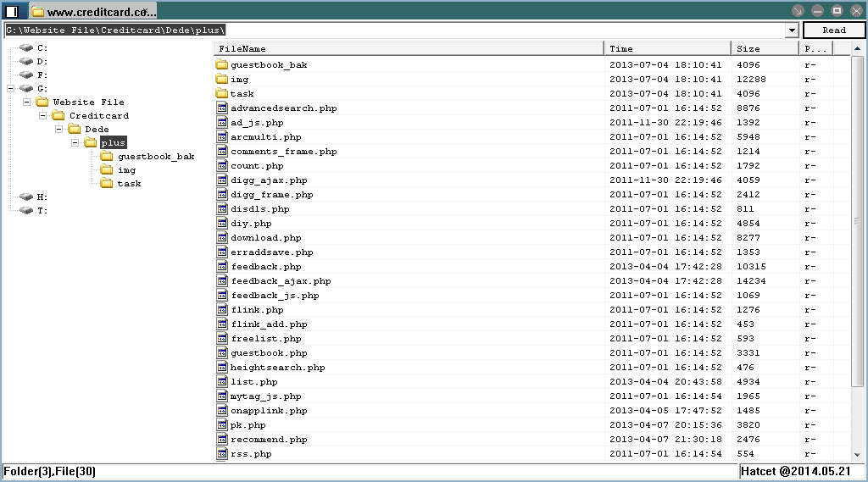Viewport: 868px width, 482px height.
Task: Select the Website File folder icon in tree
Action: click(x=42, y=102)
